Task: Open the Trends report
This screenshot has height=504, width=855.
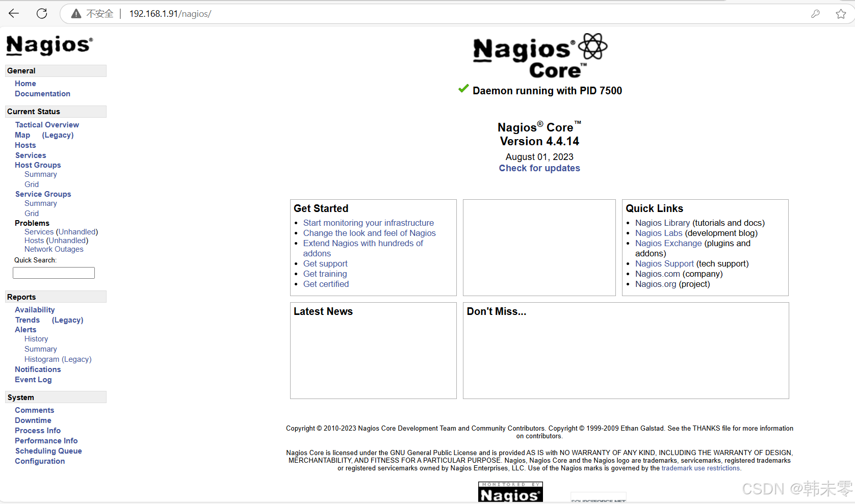Action: 28,320
